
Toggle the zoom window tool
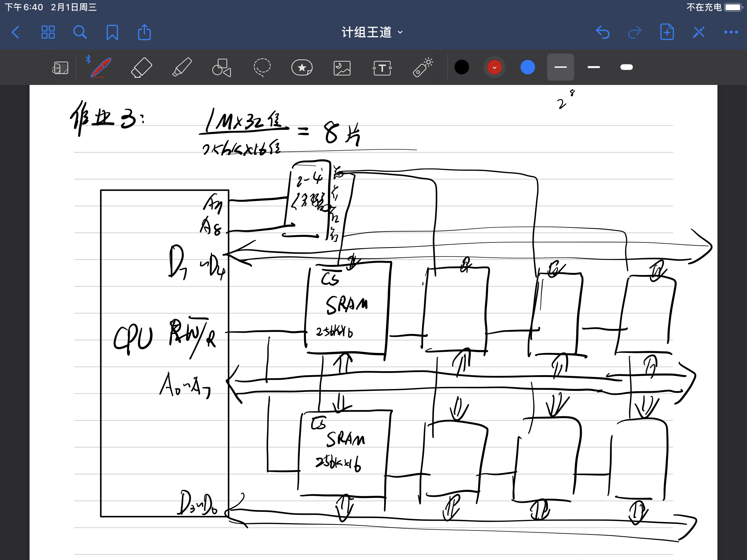[x=60, y=68]
